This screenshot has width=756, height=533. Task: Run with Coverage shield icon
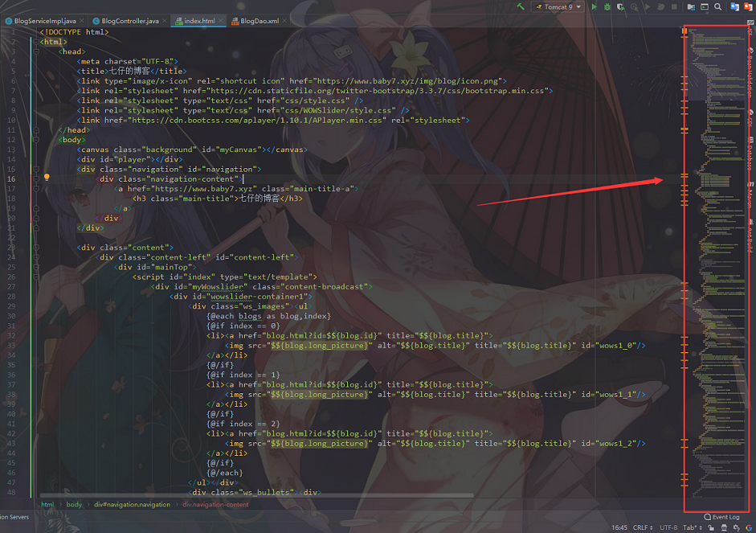[x=620, y=6]
